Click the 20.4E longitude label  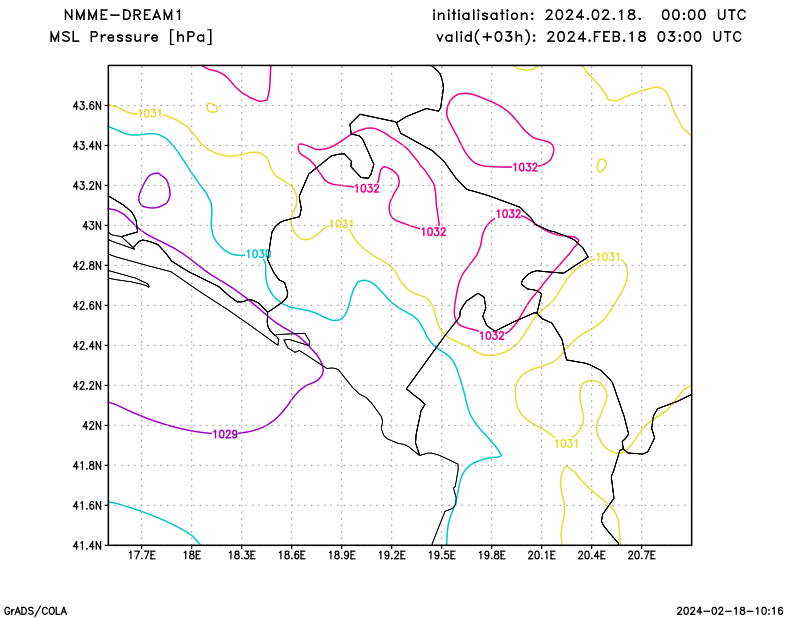pyautogui.click(x=591, y=556)
